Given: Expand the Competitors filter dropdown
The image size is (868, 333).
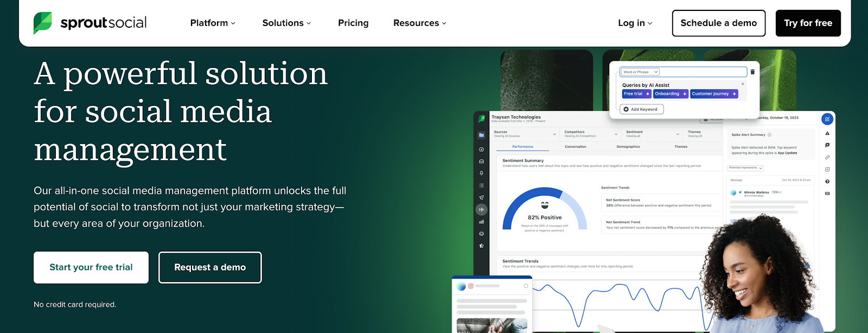Looking at the screenshot, I should [x=591, y=134].
